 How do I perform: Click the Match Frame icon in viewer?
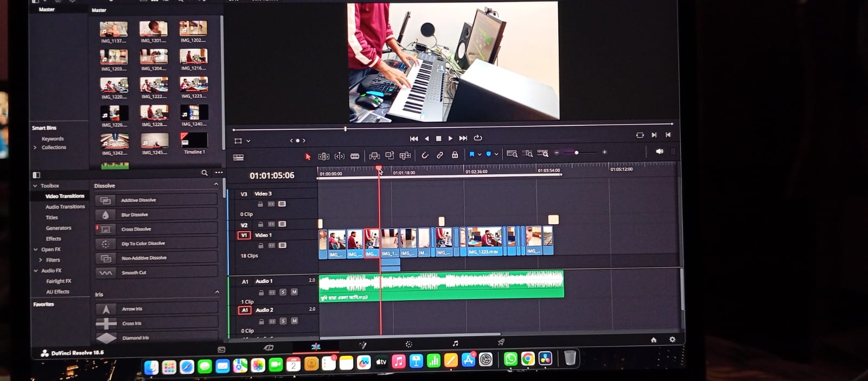coord(640,135)
